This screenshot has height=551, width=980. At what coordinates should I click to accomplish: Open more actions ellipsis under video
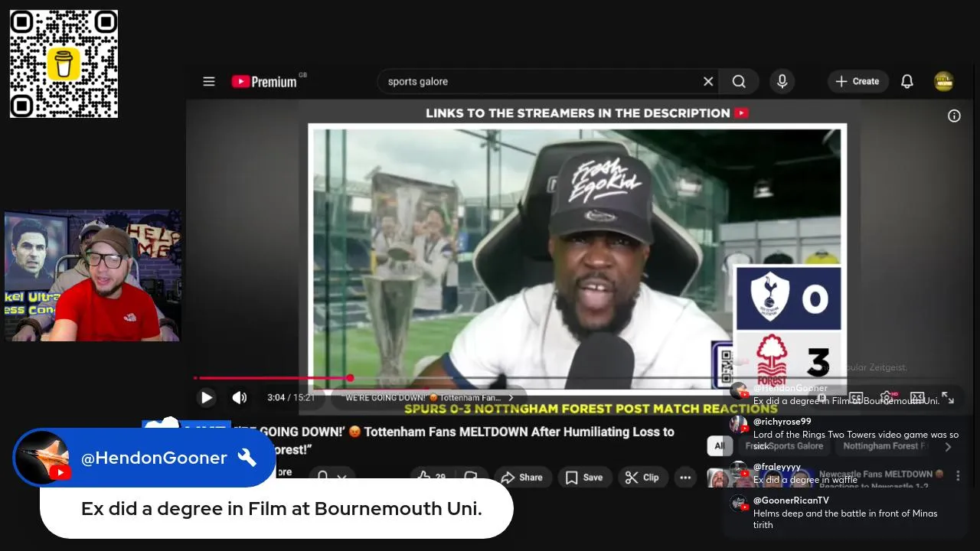[x=685, y=477]
